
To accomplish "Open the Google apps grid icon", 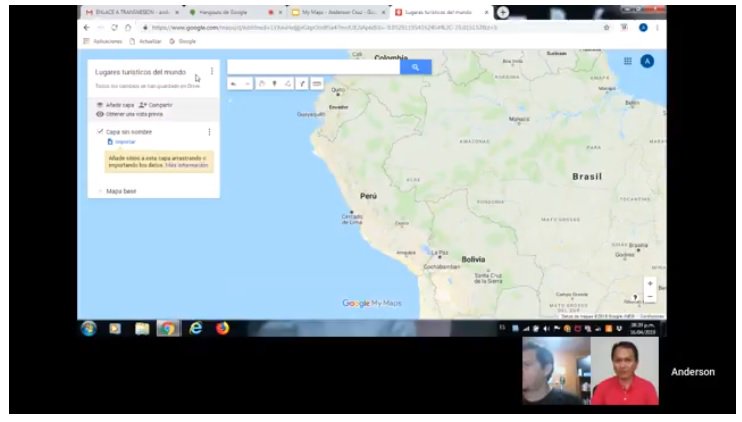I will point(627,61).
